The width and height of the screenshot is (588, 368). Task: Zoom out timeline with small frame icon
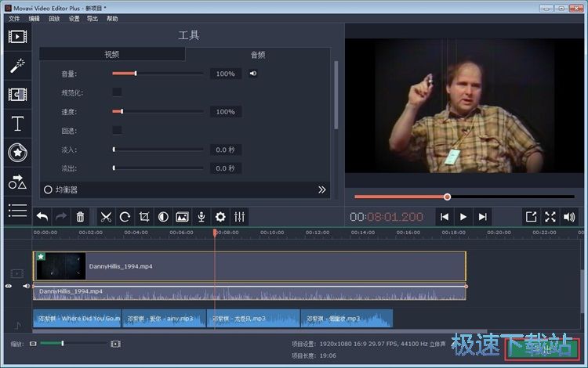coord(33,344)
